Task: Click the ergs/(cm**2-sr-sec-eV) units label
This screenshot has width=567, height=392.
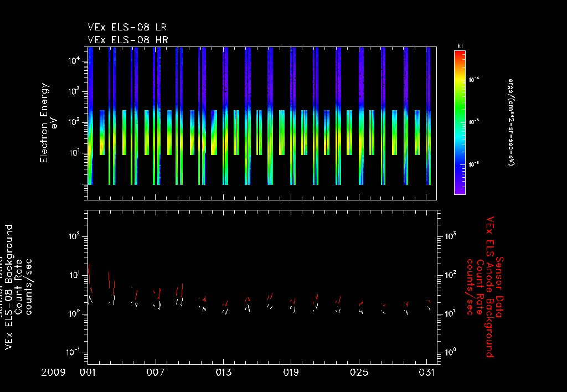Action: pyautogui.click(x=511, y=122)
